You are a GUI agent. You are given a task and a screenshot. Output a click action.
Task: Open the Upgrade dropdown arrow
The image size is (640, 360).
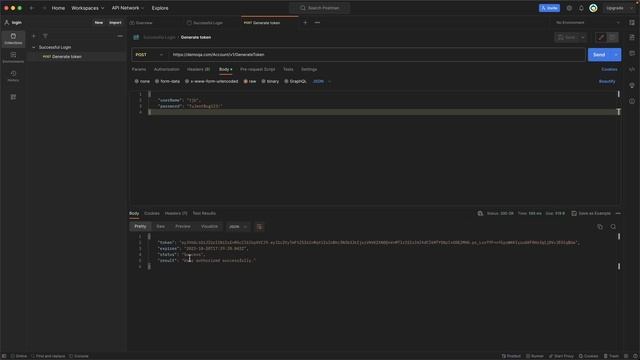pyautogui.click(x=631, y=8)
